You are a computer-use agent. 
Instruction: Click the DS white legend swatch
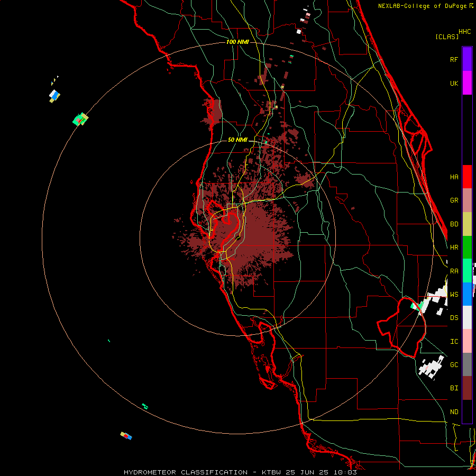click(467, 317)
